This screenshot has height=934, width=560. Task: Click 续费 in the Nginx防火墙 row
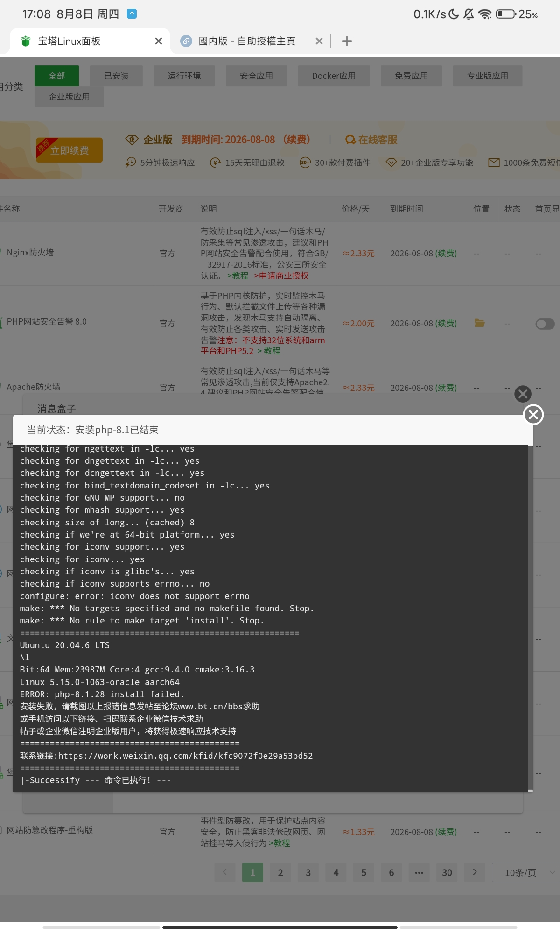[446, 253]
